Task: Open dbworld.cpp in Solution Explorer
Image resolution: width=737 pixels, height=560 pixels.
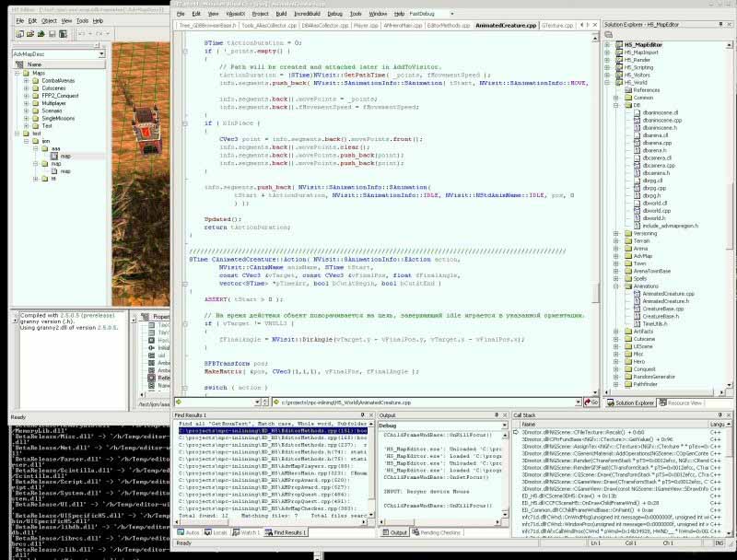Action: (x=656, y=211)
